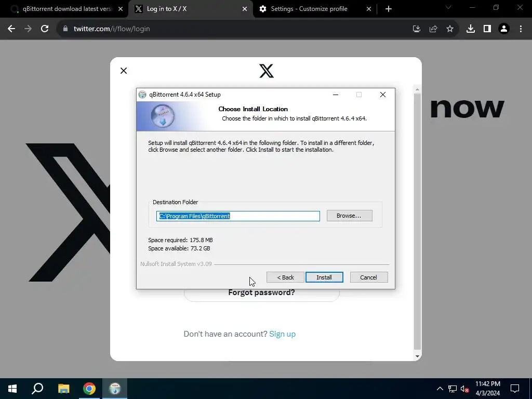Go forward in Chrome
This screenshot has width=532, height=399.
coord(28,29)
